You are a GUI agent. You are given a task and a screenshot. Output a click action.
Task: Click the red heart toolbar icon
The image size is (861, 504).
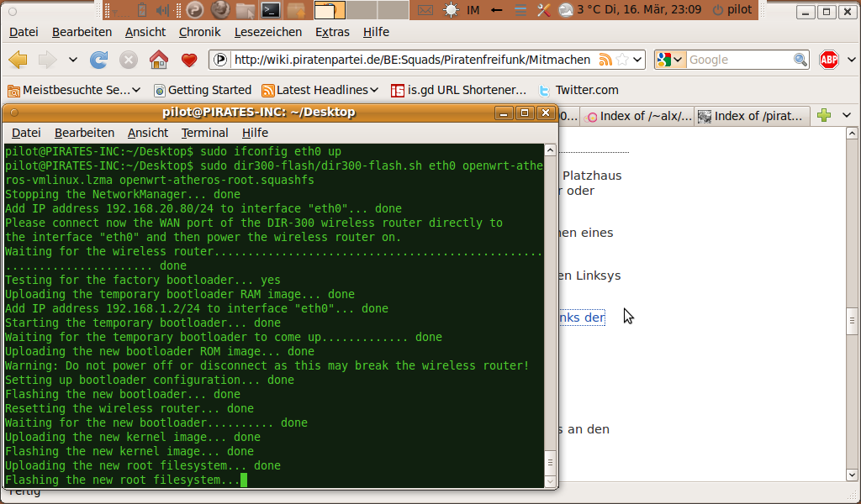coord(189,60)
